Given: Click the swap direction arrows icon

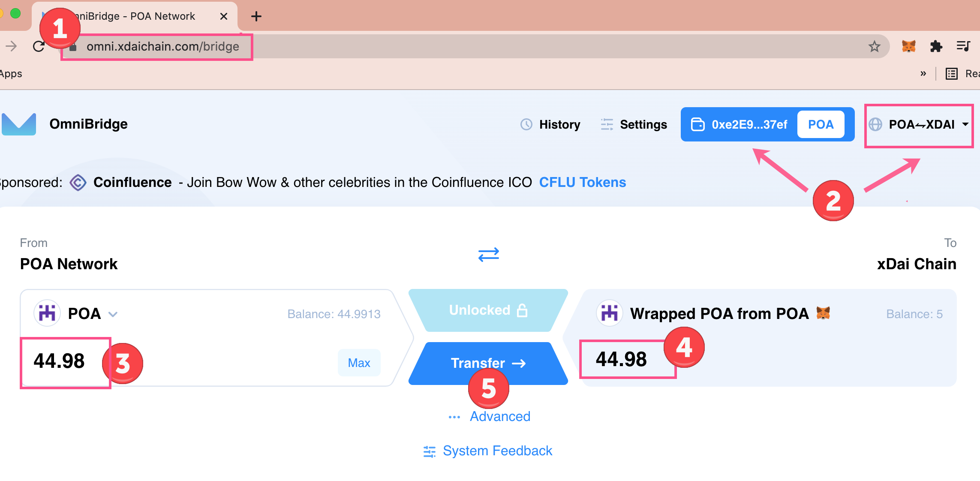Looking at the screenshot, I should coord(489,254).
